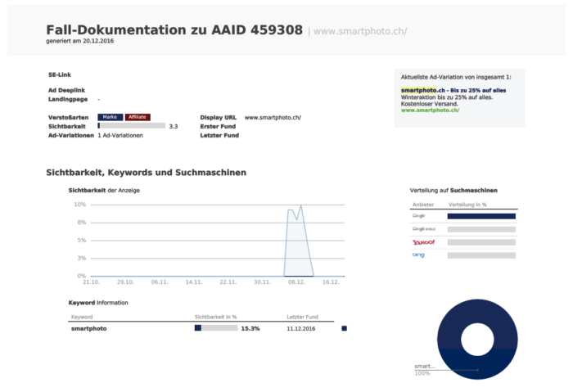Click the smartphoto keyword row
Viewport: 573px width, 392px height.
click(x=201, y=328)
